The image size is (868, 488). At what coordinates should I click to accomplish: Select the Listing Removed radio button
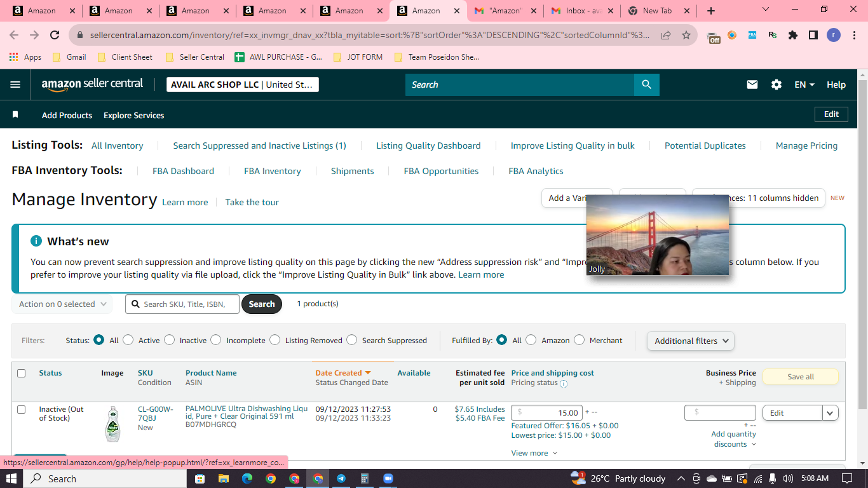pyautogui.click(x=275, y=340)
